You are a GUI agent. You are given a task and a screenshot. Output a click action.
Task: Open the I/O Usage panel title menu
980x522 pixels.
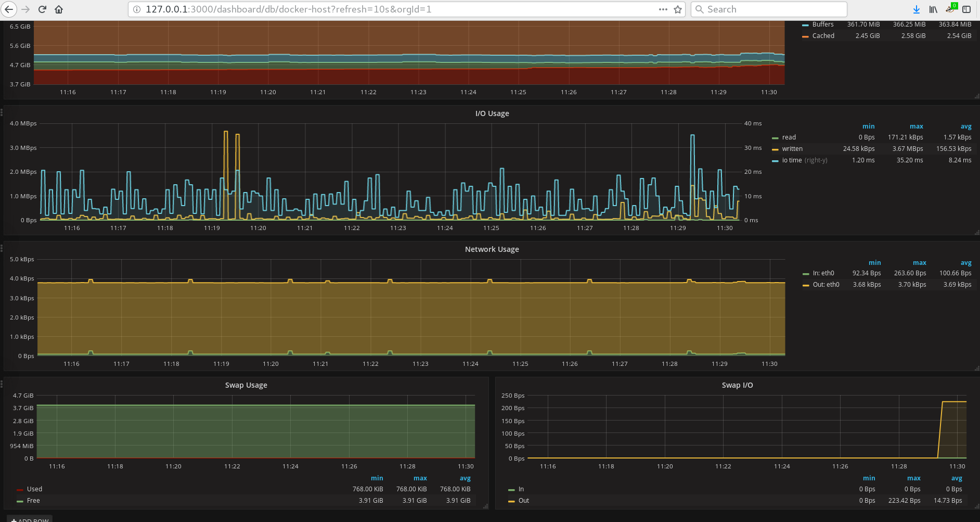point(492,113)
